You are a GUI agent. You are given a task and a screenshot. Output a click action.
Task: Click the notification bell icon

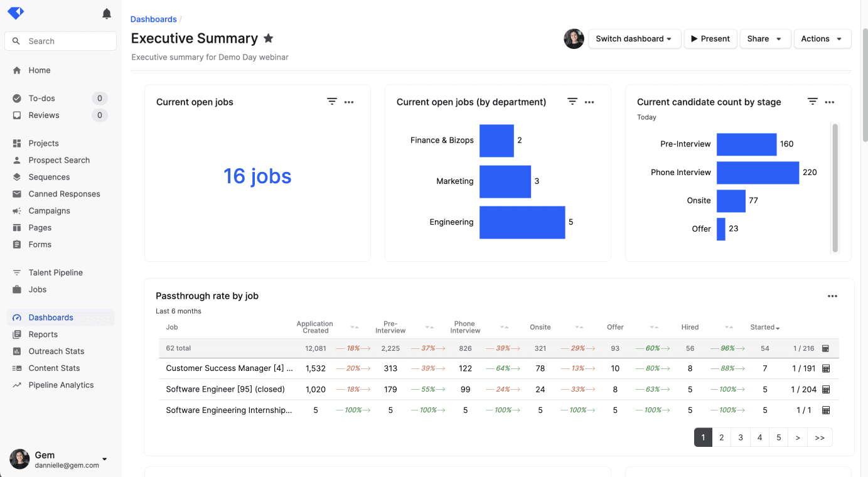point(107,14)
